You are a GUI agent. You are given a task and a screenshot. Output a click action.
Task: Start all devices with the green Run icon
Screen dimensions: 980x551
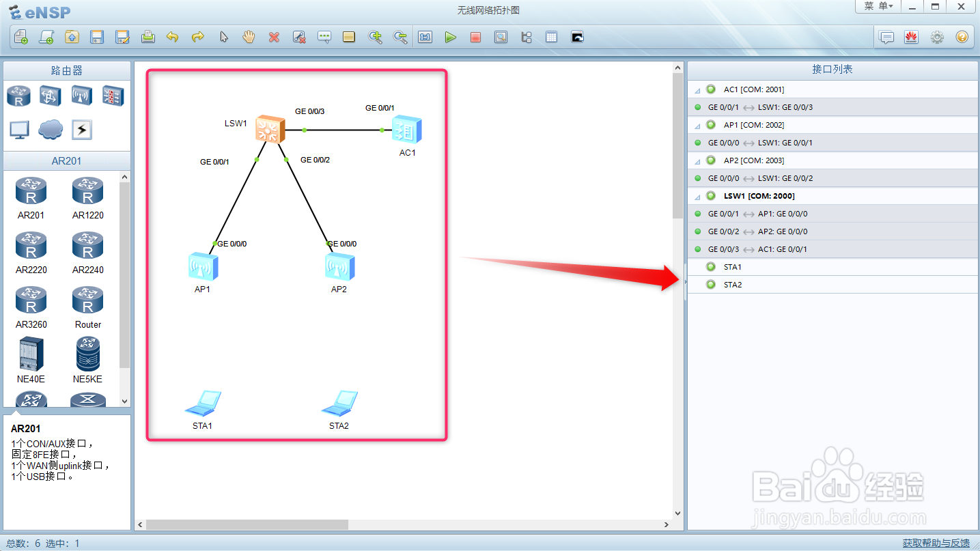click(x=451, y=37)
